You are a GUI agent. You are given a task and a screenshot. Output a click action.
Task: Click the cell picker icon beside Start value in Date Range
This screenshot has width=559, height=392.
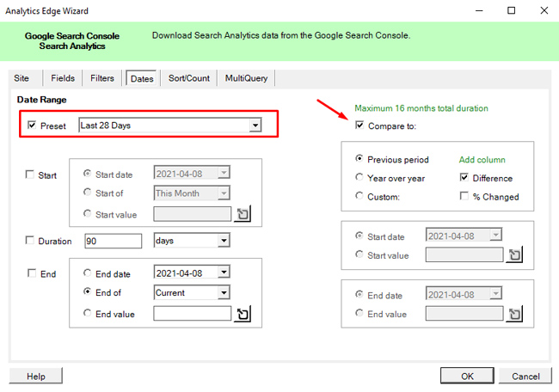point(243,214)
